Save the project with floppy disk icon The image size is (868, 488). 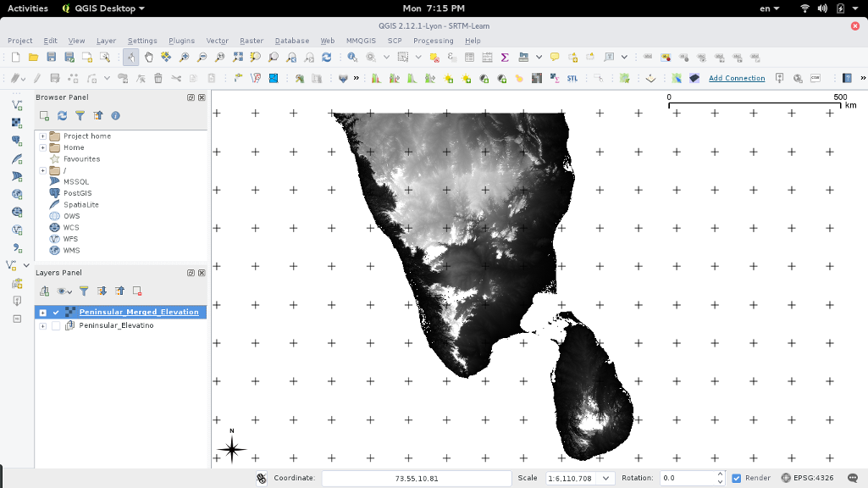[51, 57]
